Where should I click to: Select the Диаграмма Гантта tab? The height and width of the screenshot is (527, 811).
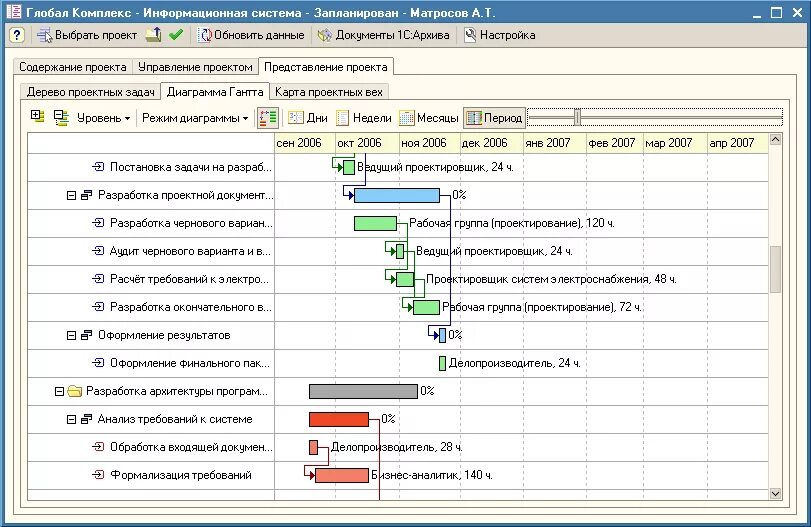[215, 92]
